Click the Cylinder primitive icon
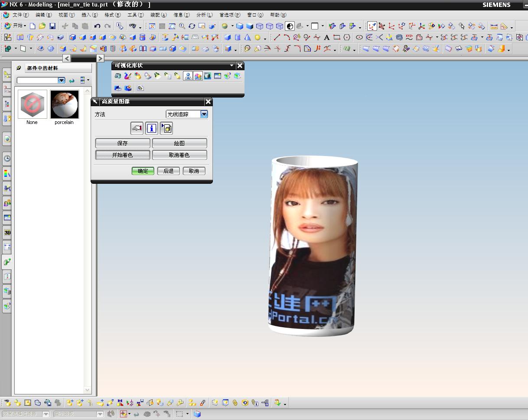This screenshot has width=528, height=420. click(x=237, y=37)
